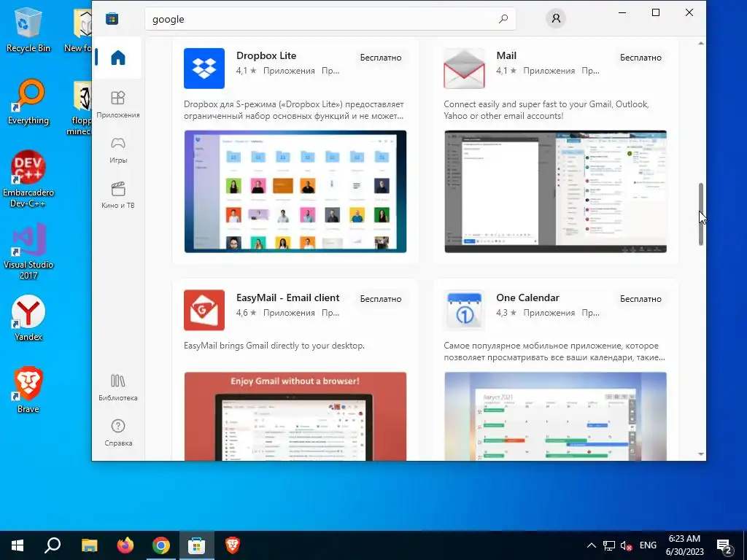Click the search magnifier icon
Image resolution: width=747 pixels, height=560 pixels.
pyautogui.click(x=503, y=19)
